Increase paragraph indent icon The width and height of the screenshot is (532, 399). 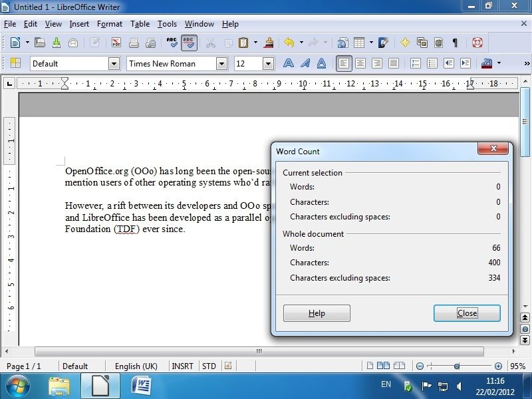point(465,63)
